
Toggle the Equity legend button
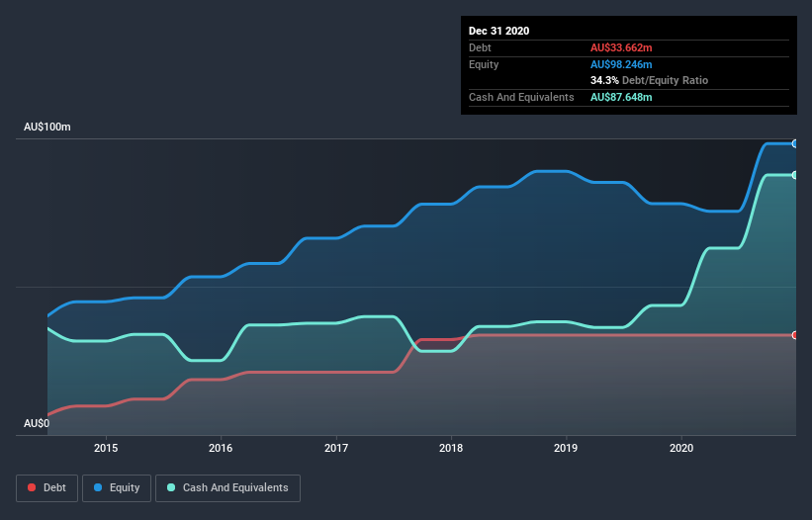[x=117, y=488]
